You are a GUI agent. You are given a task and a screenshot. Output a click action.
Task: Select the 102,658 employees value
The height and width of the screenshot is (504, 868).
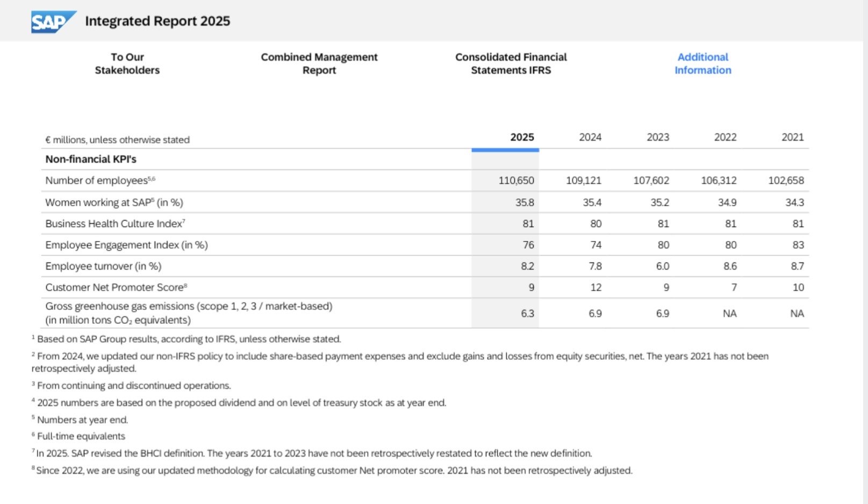click(786, 181)
